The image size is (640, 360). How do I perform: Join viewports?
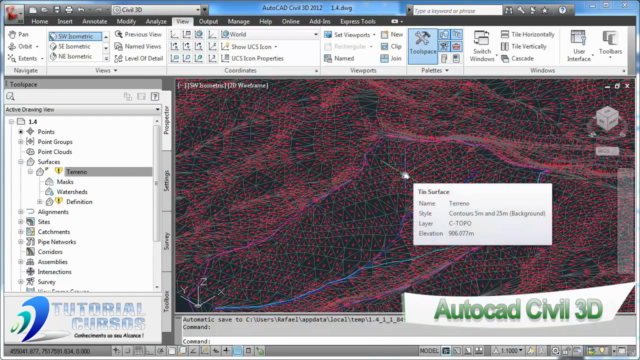pos(391,58)
